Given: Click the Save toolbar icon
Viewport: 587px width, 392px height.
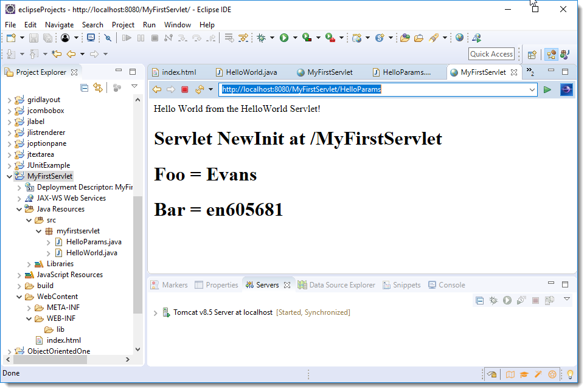Looking at the screenshot, I should tap(33, 38).
